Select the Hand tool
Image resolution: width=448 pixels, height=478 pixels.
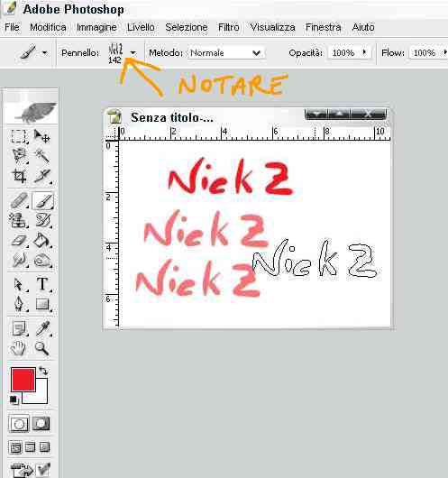pos(18,348)
